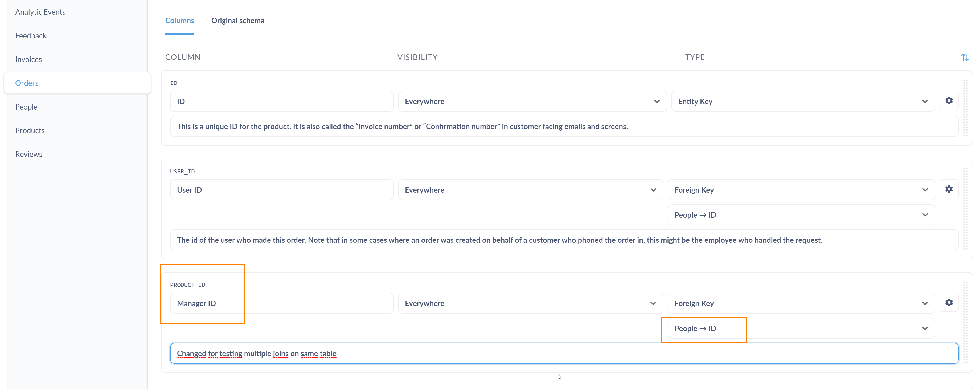The width and height of the screenshot is (980, 389).
Task: Select Reviews table in sidebar
Action: click(29, 154)
